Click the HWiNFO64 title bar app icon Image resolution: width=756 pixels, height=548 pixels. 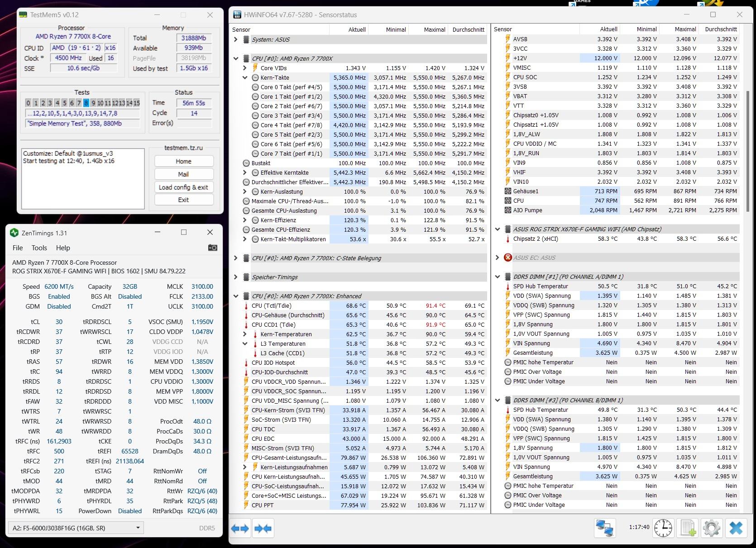(237, 14)
